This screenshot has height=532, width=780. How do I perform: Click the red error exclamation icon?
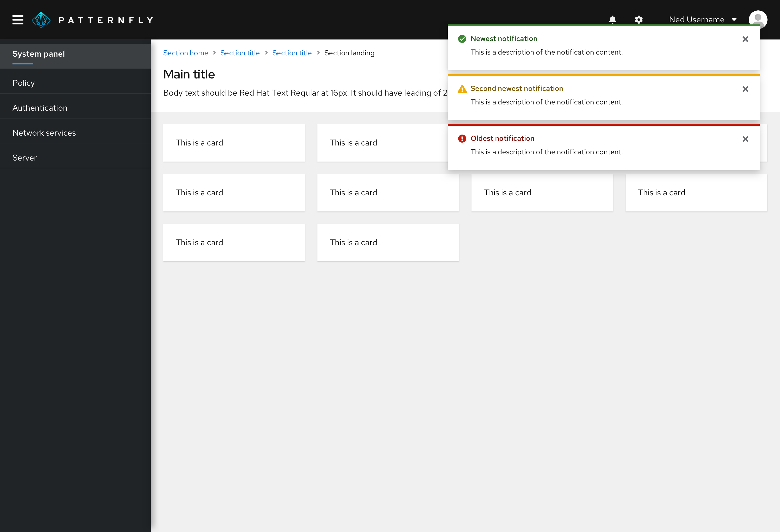click(x=462, y=138)
